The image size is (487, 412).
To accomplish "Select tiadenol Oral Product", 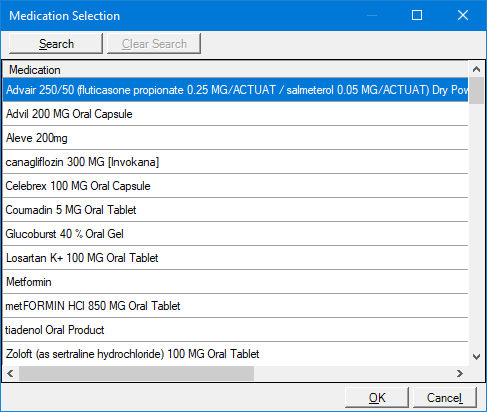I will (x=235, y=330).
